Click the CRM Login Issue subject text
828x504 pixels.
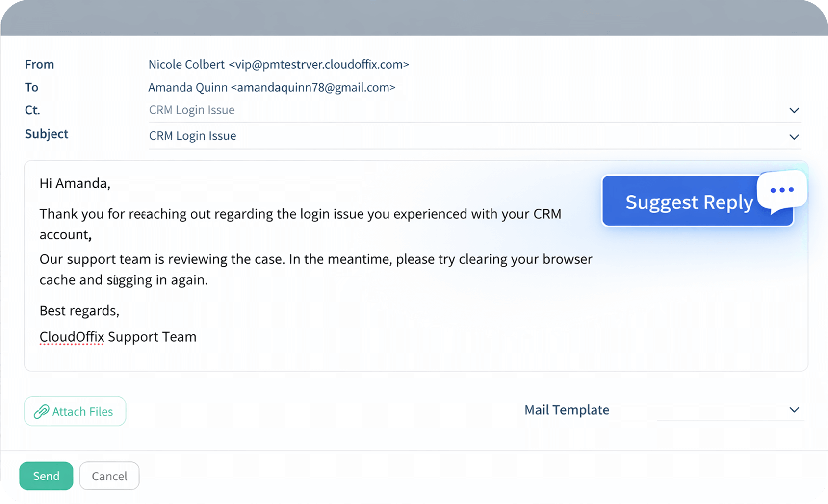tap(192, 136)
